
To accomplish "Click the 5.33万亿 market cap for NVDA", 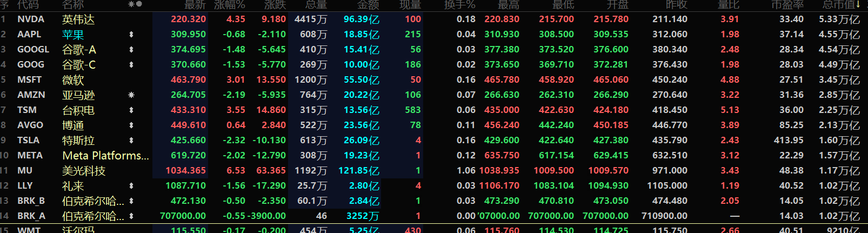I will click(839, 19).
